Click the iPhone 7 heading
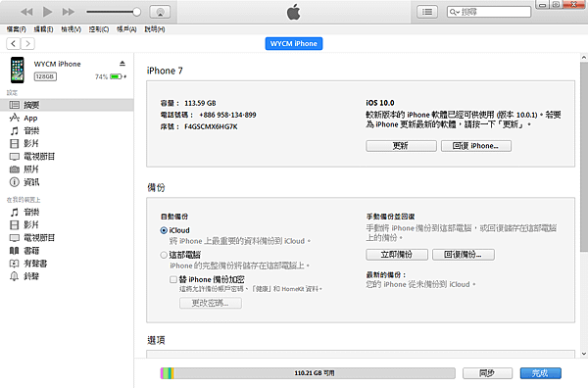Viewport: 588px width, 388px height. click(165, 71)
